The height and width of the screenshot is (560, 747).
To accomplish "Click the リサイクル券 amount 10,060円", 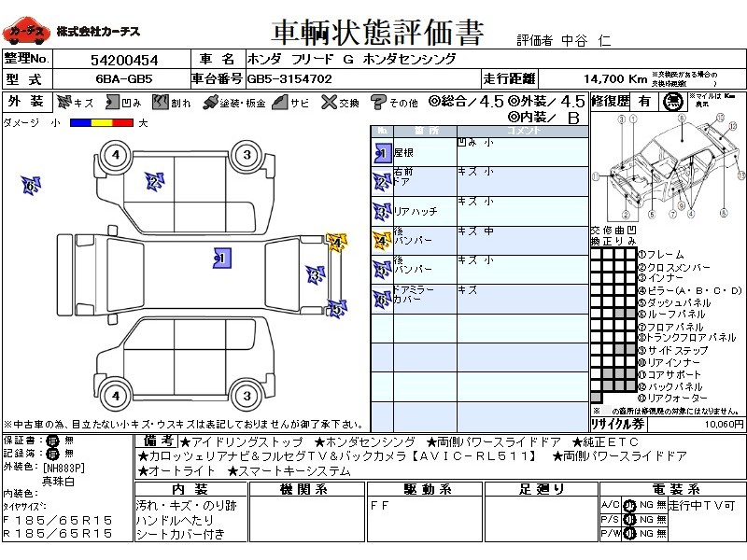I will click(725, 424).
